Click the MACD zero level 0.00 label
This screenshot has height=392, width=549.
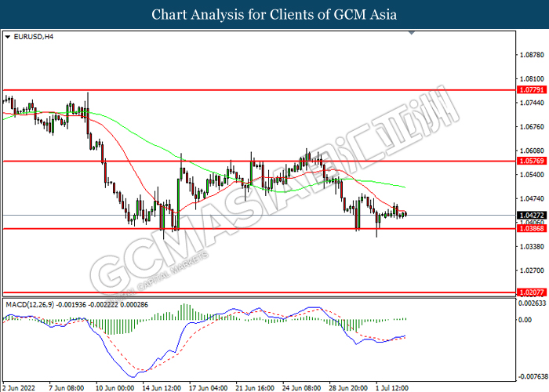tap(525, 320)
